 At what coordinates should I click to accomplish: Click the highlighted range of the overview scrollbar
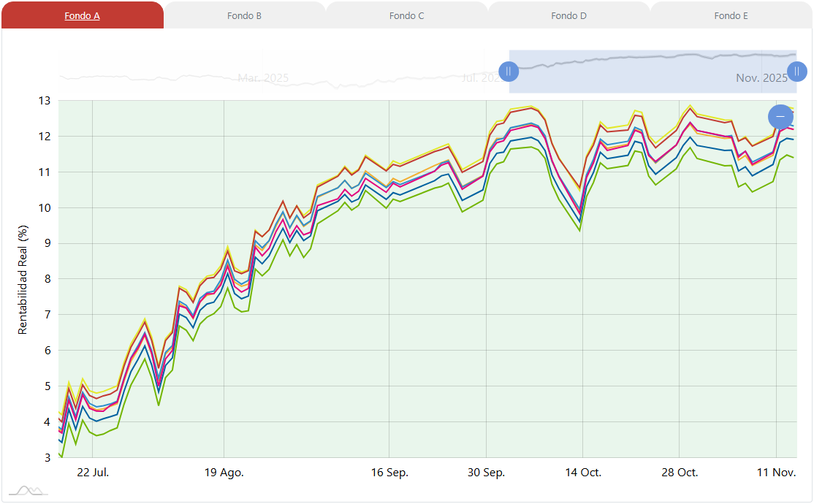click(x=650, y=72)
